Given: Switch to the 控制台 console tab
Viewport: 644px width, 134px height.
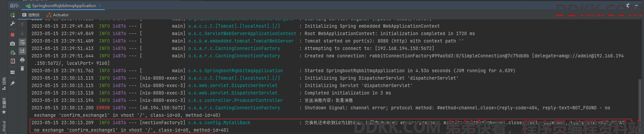Looking at the screenshot, I should point(31,15).
